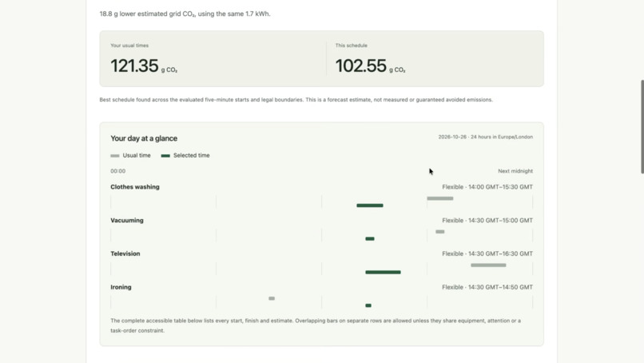Select the Clothes washing selected-time green bar
This screenshot has height=363, width=644.
coord(370,205)
